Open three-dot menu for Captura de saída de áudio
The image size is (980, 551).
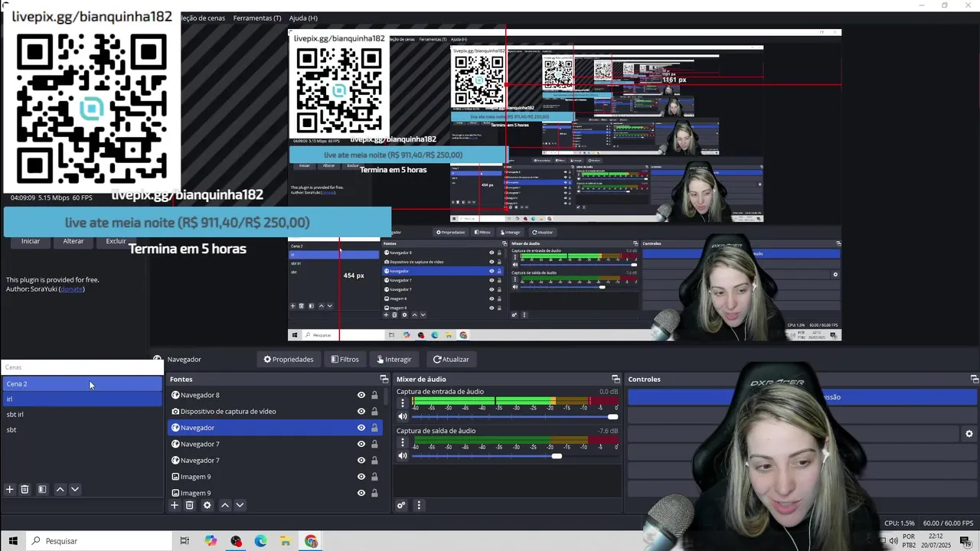click(x=403, y=442)
